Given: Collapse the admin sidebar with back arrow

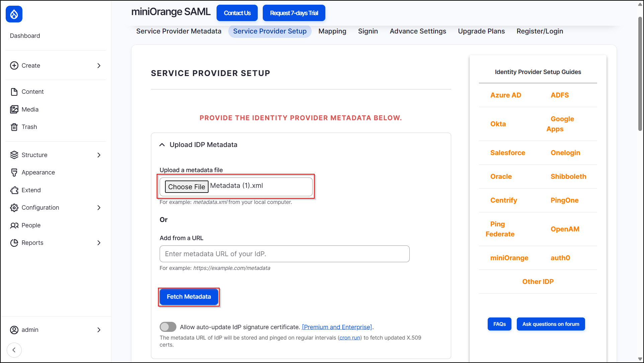Looking at the screenshot, I should [x=14, y=350].
